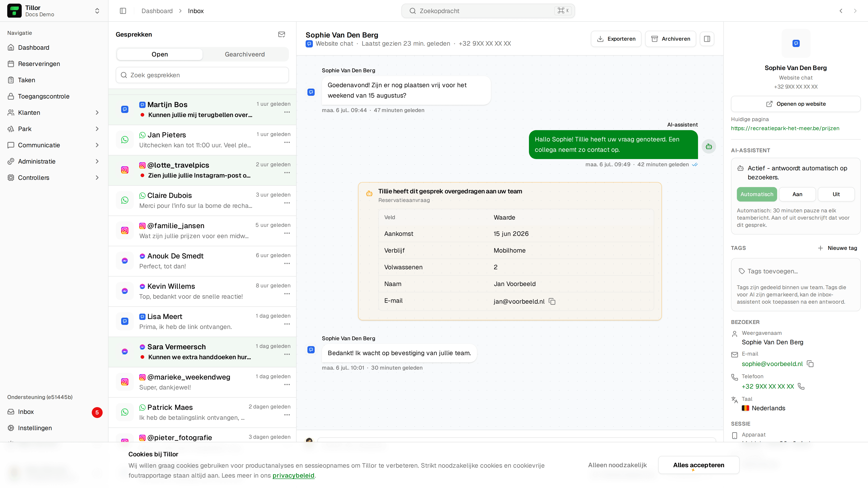Expand the Park navigation group
Image resolution: width=868 pixels, height=488 pixels.
point(54,129)
